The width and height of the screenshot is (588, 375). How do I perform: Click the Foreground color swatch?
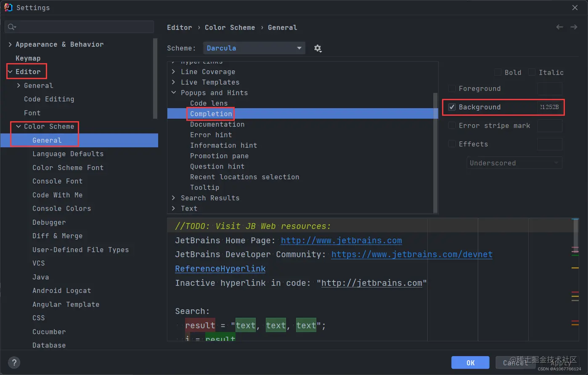[x=550, y=89]
